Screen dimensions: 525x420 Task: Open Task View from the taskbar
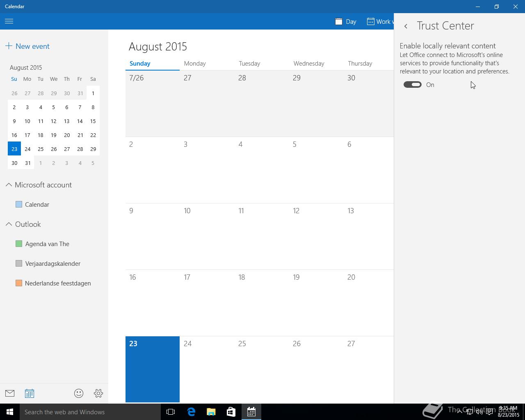coord(171,412)
